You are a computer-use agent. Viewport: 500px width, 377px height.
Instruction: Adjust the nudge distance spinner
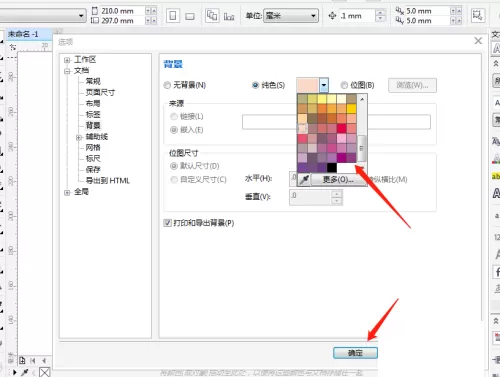tap(380, 16)
